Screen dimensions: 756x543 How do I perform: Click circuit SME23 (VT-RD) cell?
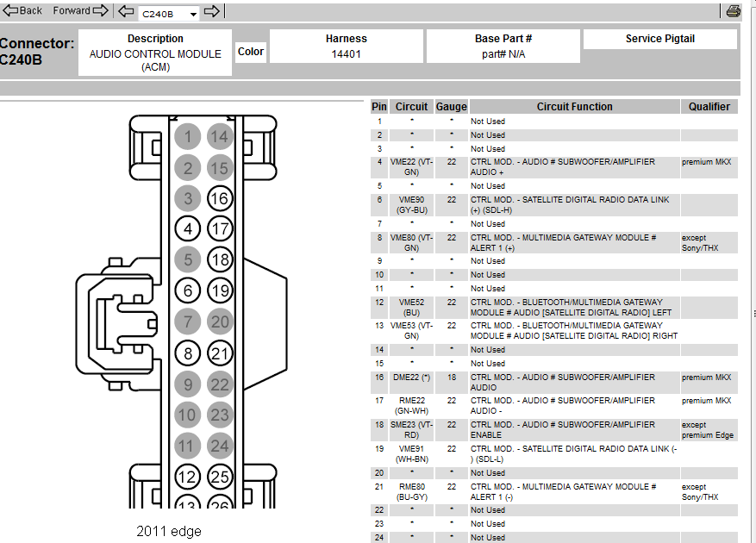pyautogui.click(x=411, y=430)
